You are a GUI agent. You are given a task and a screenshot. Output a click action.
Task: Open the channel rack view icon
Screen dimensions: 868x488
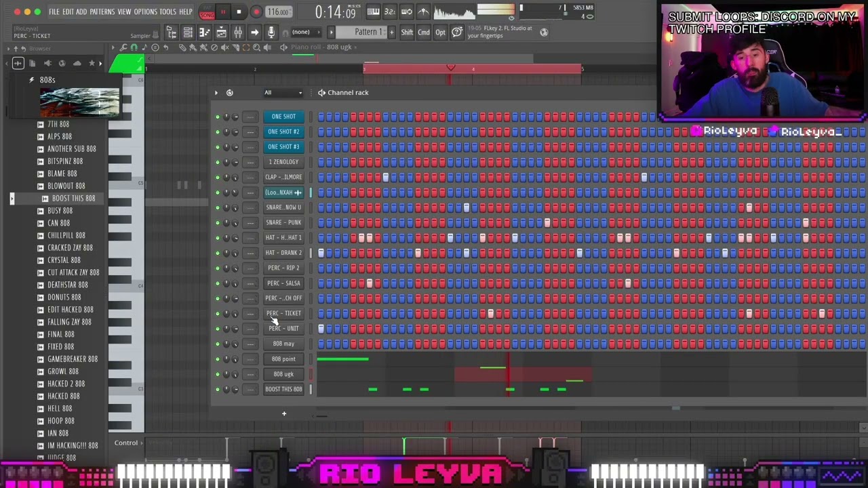point(188,32)
